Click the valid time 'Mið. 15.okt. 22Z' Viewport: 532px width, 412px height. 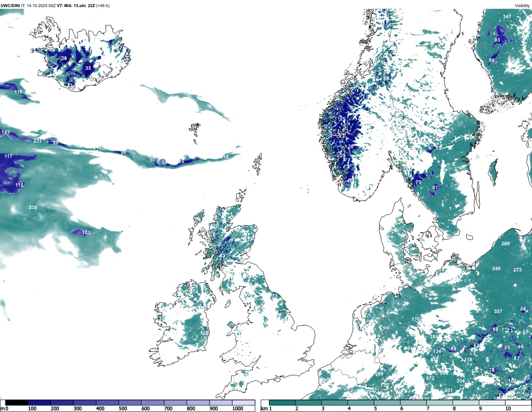(80, 6)
